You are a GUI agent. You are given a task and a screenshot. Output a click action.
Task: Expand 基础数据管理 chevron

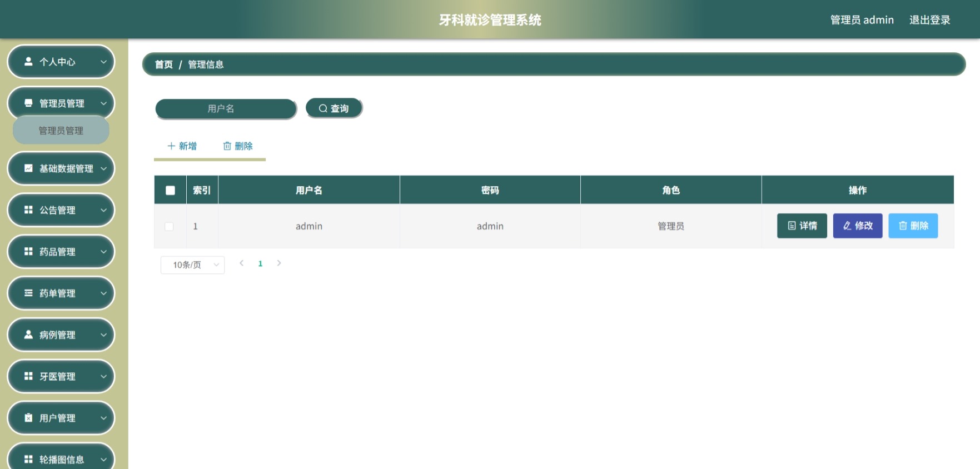[103, 168]
